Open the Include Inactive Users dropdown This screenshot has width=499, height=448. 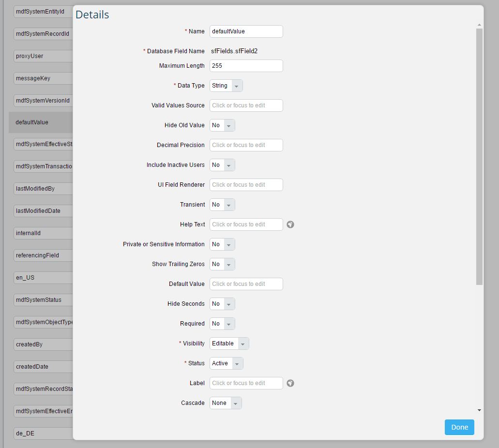point(222,165)
